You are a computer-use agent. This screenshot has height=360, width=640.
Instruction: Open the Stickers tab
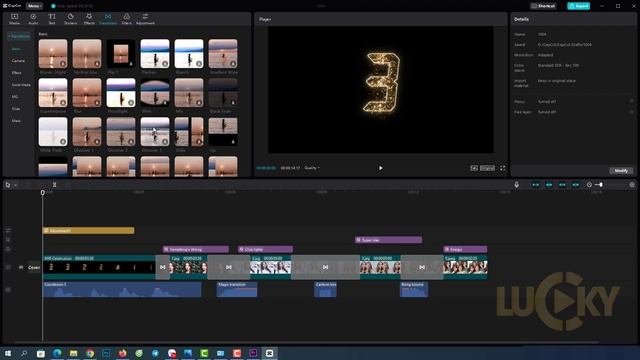pos(71,19)
